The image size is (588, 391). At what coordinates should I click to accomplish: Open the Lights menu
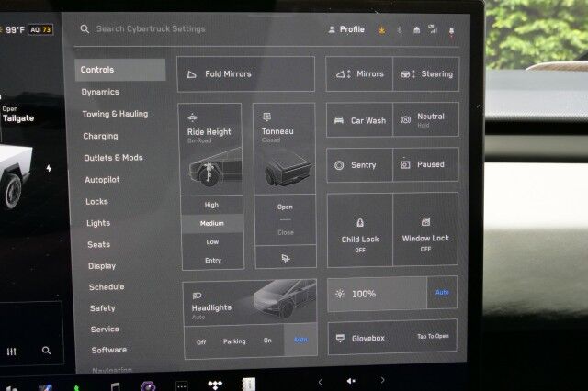(x=98, y=223)
